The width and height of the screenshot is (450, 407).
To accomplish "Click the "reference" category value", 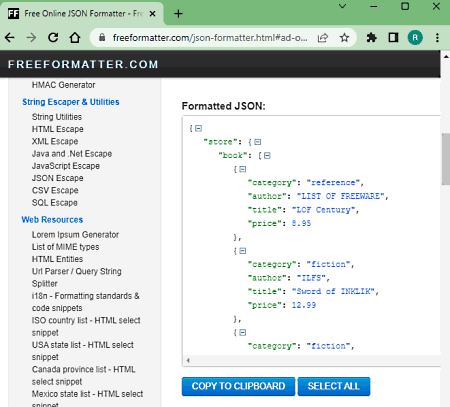I will 333,183.
